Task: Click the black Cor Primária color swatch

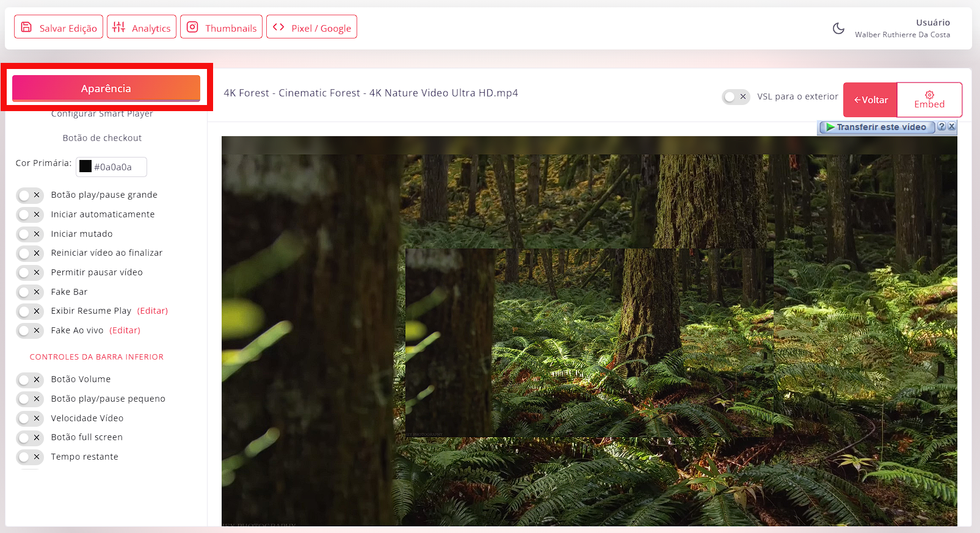Action: (85, 167)
